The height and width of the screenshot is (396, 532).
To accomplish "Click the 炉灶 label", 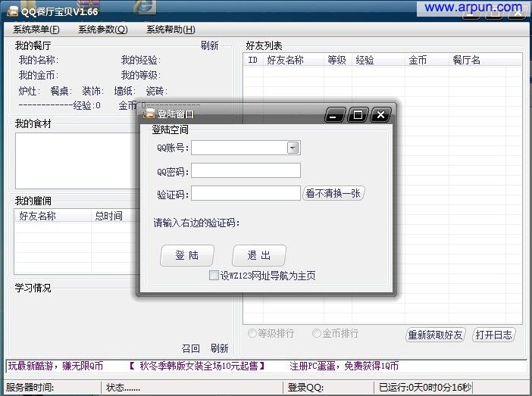I will (30, 91).
